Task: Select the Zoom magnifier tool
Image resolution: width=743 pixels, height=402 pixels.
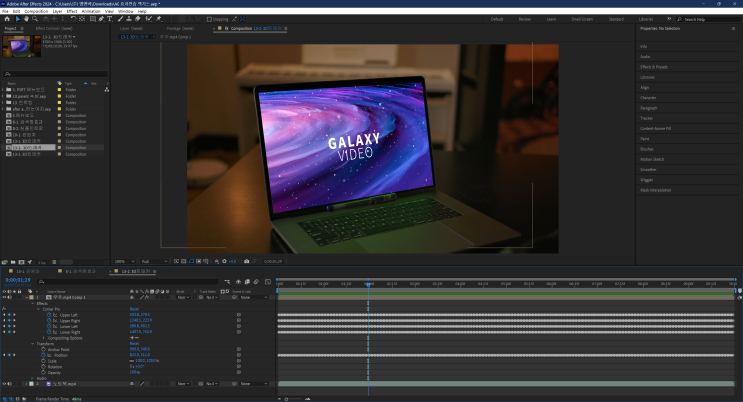Action: click(35, 18)
